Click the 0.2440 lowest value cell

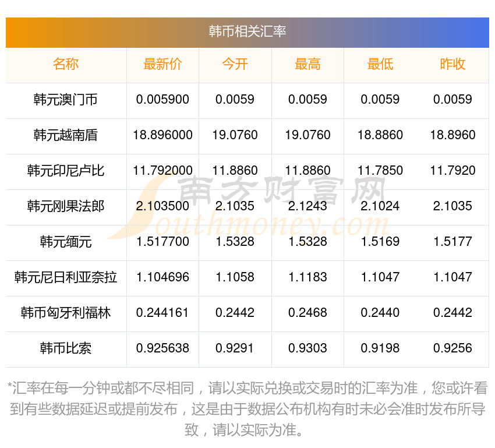380,313
